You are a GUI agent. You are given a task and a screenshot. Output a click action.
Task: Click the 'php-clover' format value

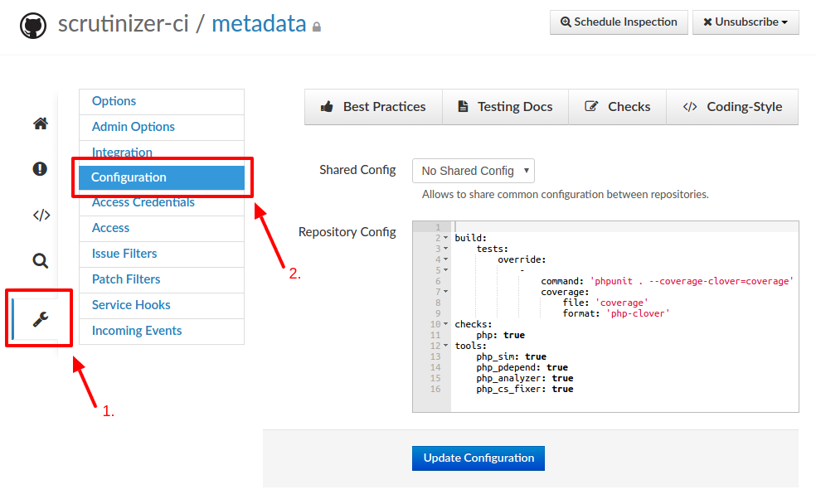pyautogui.click(x=638, y=313)
